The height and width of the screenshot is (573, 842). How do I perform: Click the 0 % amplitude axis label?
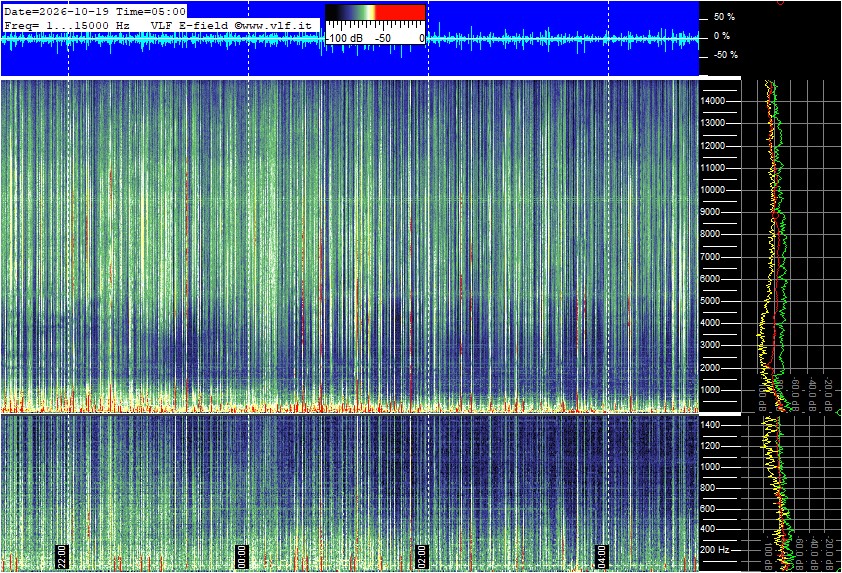pos(722,36)
